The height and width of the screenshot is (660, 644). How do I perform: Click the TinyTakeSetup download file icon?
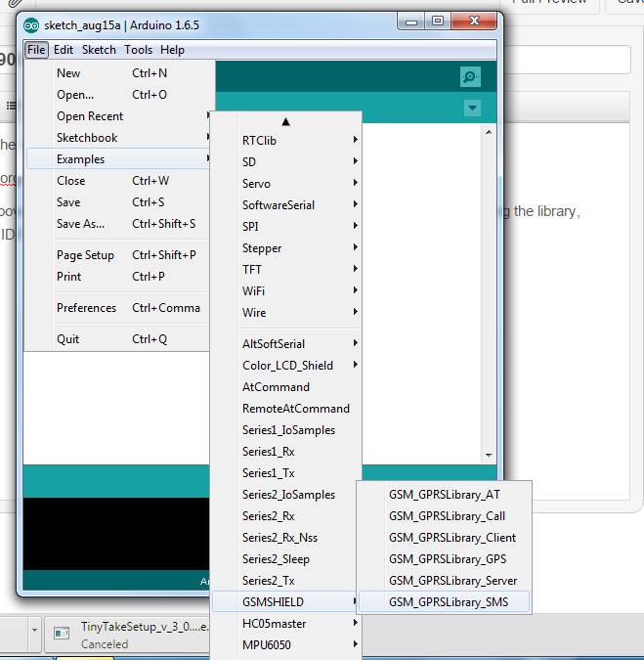click(62, 633)
